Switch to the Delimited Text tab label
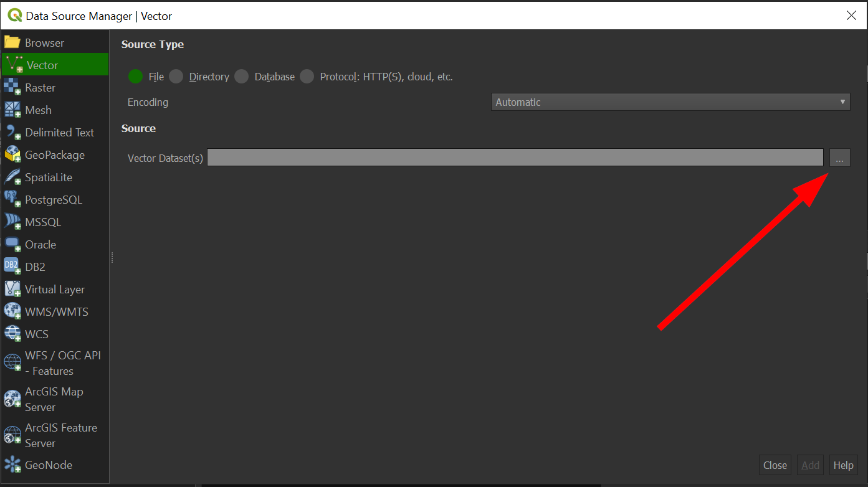 pos(60,133)
